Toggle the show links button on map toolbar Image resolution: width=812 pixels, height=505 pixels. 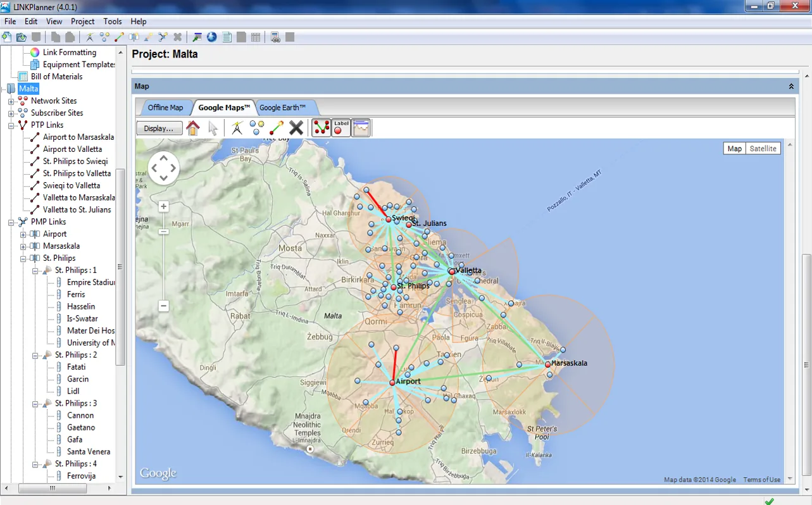coord(322,128)
